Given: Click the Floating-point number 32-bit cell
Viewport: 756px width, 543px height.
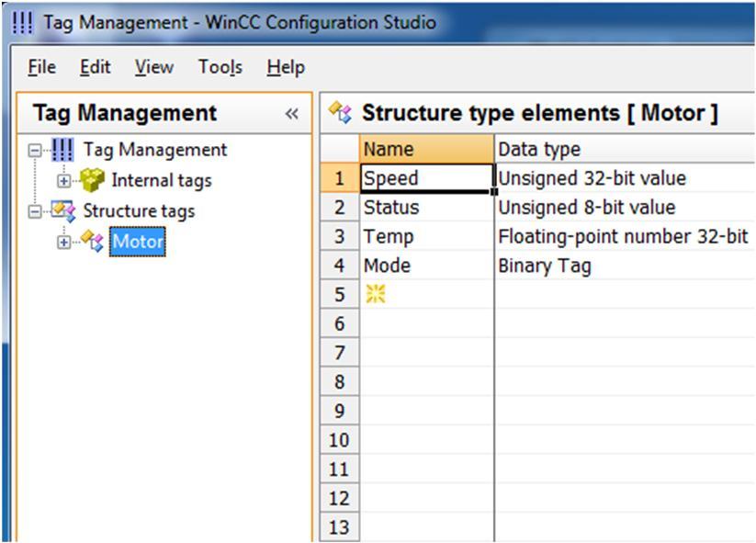Looking at the screenshot, I should pyautogui.click(x=625, y=236).
